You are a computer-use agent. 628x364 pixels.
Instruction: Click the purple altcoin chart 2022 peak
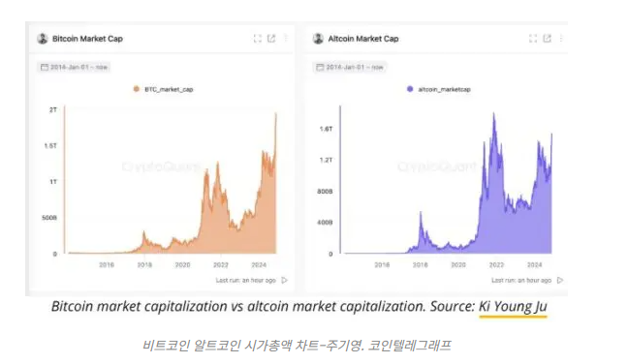(x=493, y=116)
